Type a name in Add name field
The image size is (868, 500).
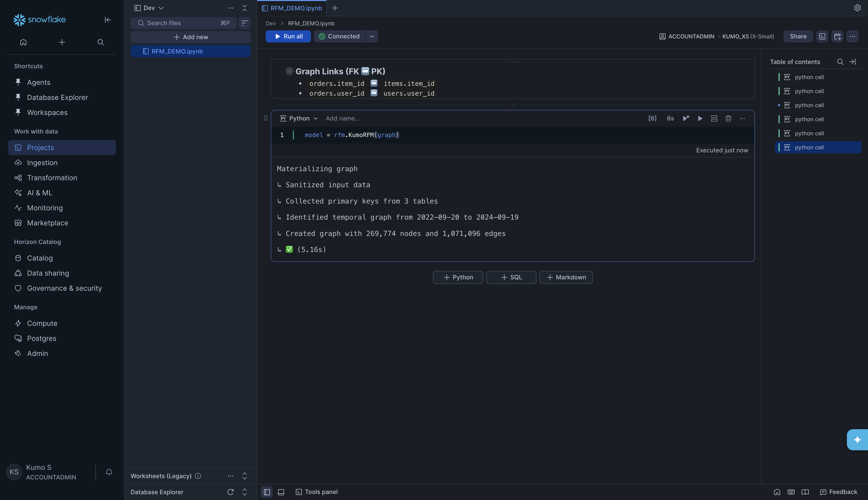(x=343, y=118)
